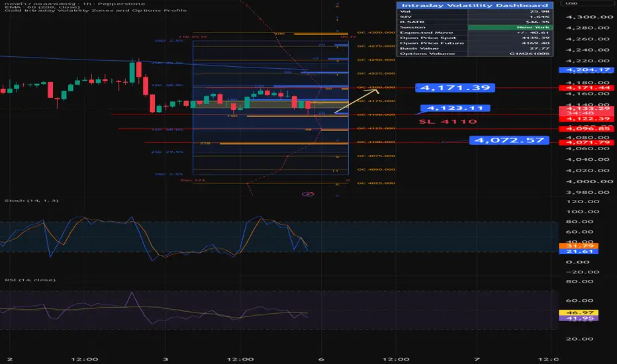Viewport: 617px width, 364px height.
Task: Click the %IV 1.64% dashboard row
Action: pos(475,17)
